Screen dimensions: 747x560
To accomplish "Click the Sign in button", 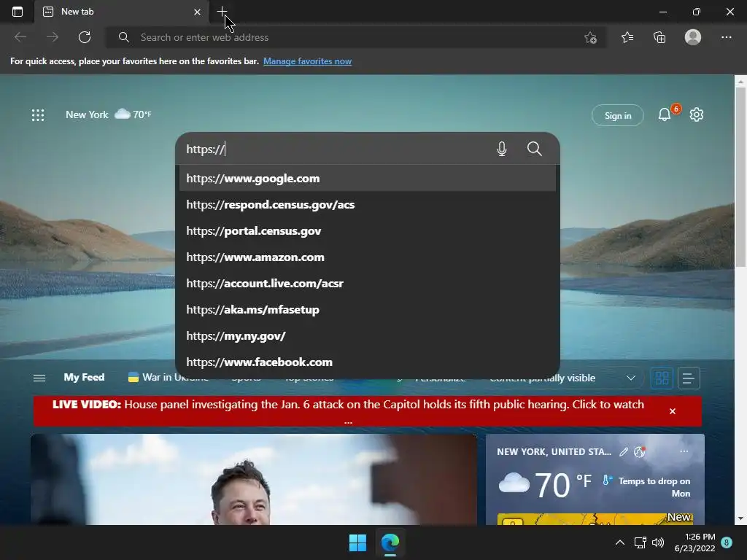I will [x=617, y=115].
